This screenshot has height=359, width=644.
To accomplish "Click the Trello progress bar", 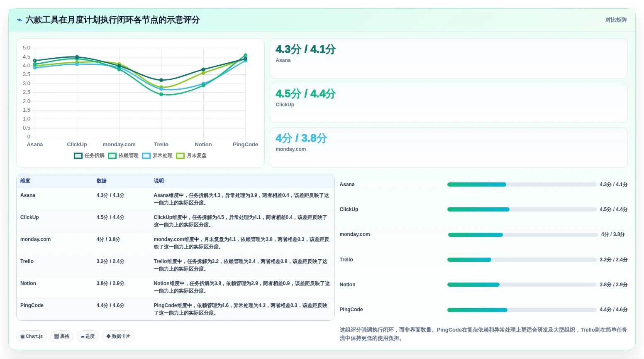I will [x=522, y=260].
